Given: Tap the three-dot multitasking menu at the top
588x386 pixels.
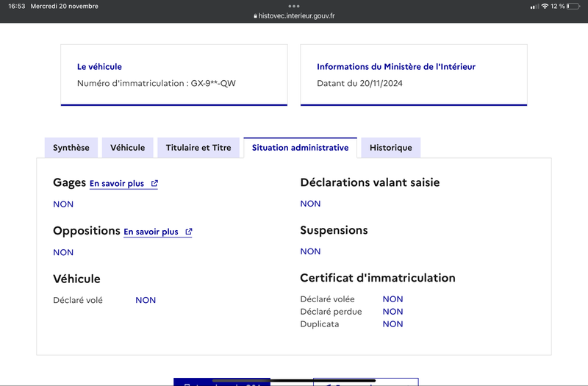Looking at the screenshot, I should click(x=294, y=6).
